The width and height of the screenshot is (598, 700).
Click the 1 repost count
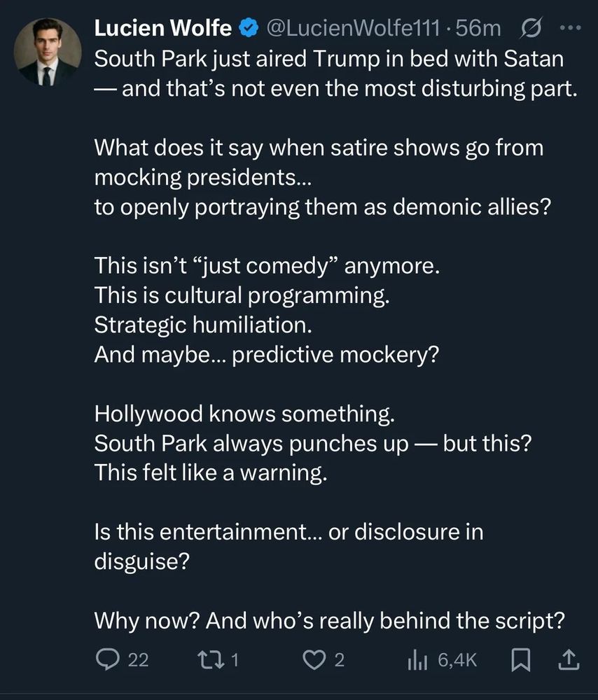[235, 660]
